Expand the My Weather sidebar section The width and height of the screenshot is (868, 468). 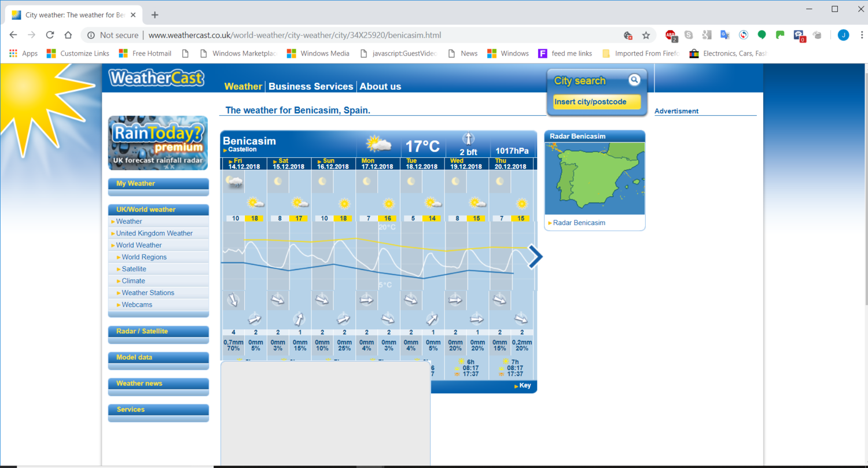tap(159, 184)
